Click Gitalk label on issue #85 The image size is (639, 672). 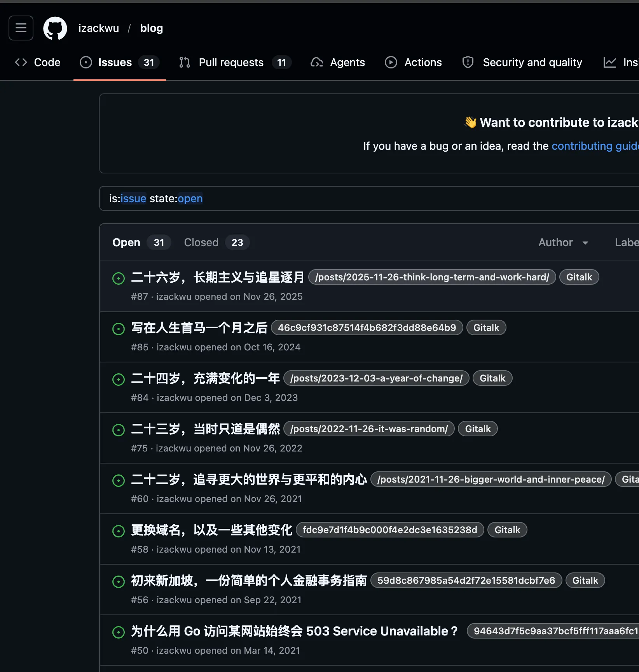tap(486, 327)
